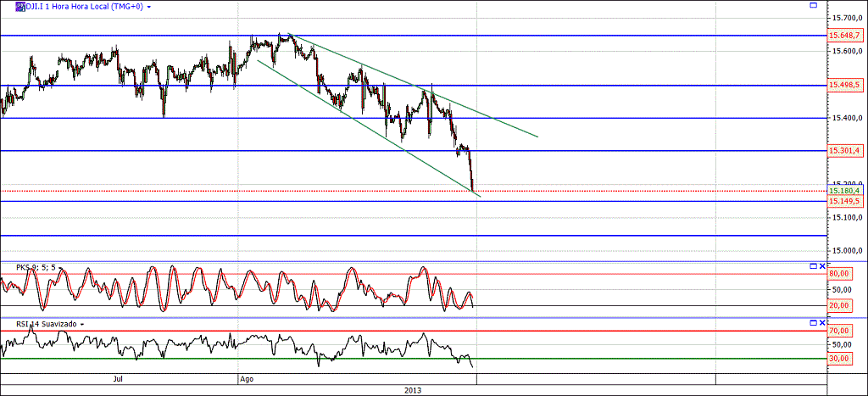Click the PKS 80,00 overbought level label
The width and height of the screenshot is (868, 396).
tap(840, 274)
